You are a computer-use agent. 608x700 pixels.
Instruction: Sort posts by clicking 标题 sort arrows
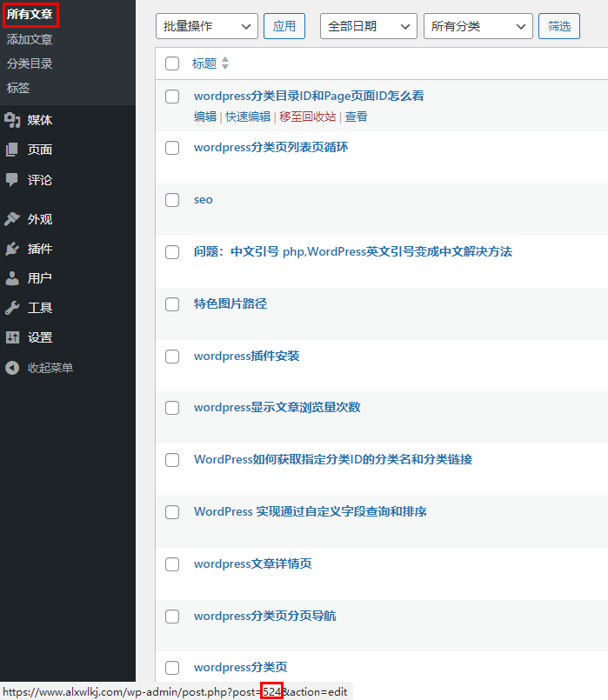coord(225,63)
